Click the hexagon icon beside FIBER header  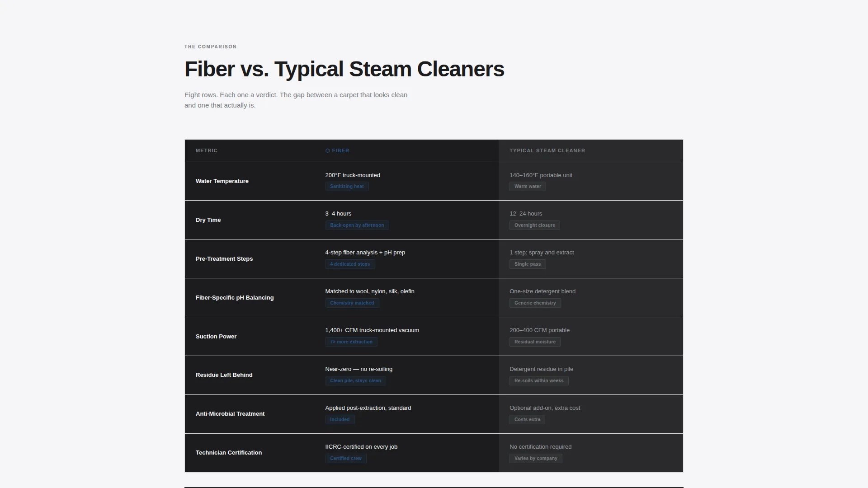(x=328, y=151)
